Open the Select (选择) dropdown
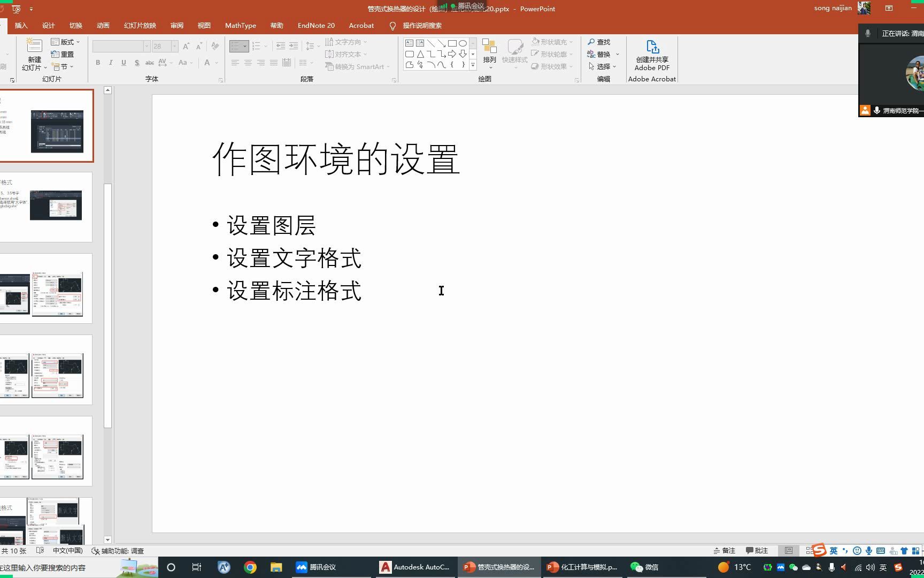This screenshot has width=924, height=578. tap(602, 66)
